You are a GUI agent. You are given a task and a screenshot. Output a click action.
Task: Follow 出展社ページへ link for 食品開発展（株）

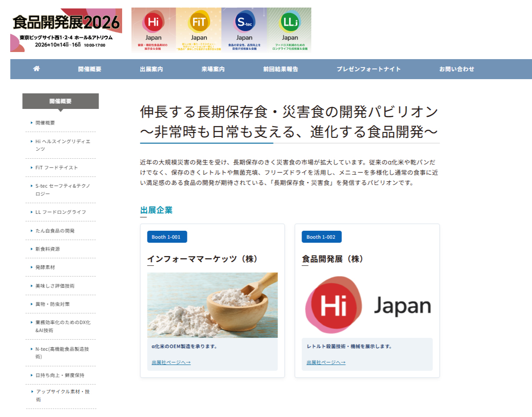point(326,362)
